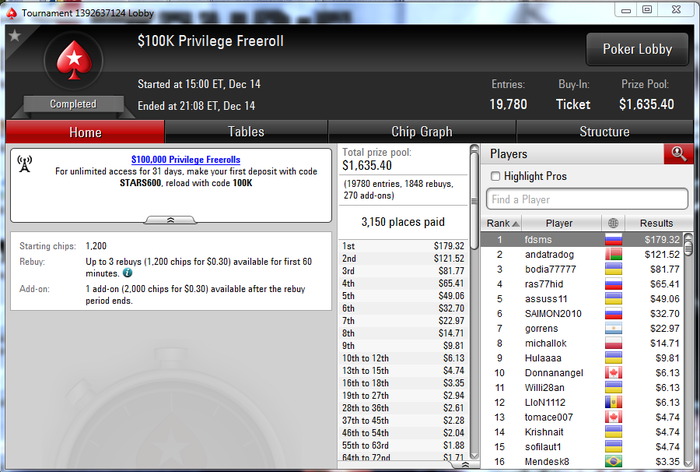Click the globe country column header
The height and width of the screenshot is (472, 700).
pyautogui.click(x=613, y=223)
